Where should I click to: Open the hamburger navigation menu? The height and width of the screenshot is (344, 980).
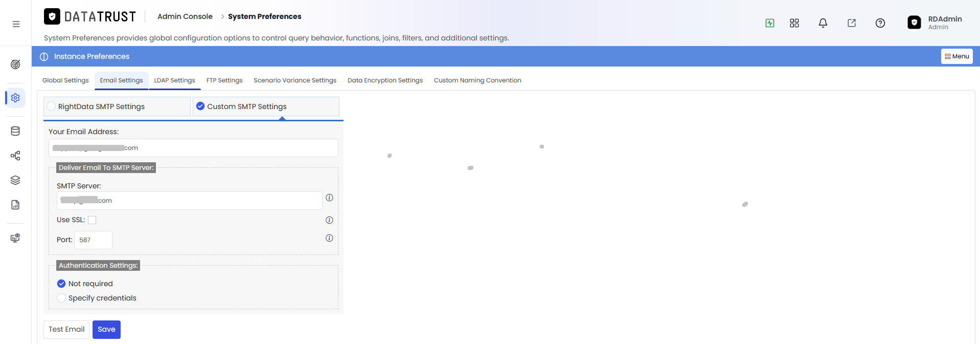(16, 24)
